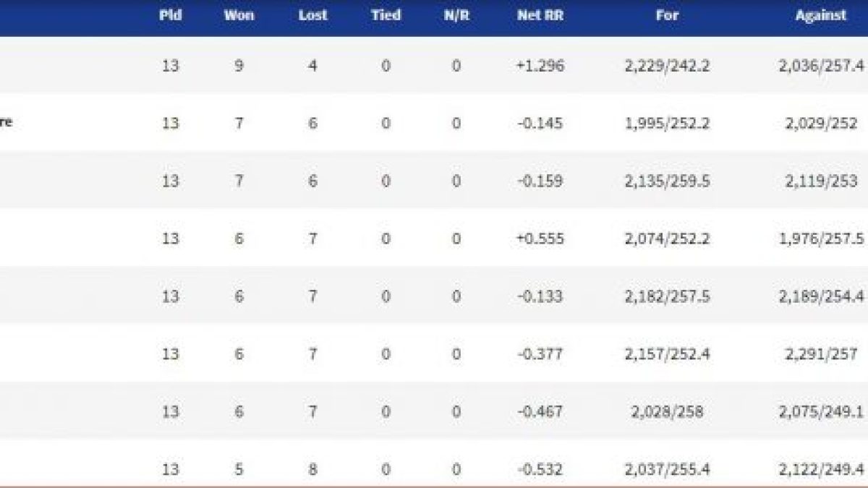This screenshot has width=868, height=488.
Task: Select the 2,291/257 Against cell
Action: (819, 355)
